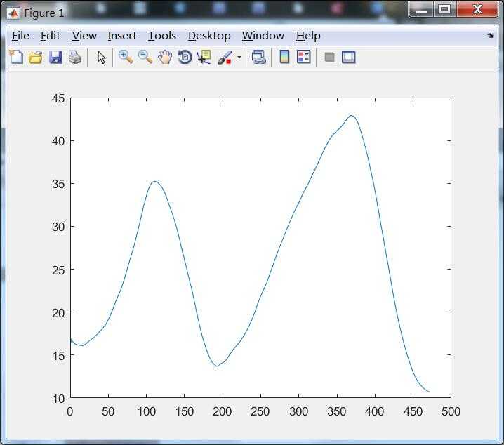Click the Hide Plot Tools icon
The height and width of the screenshot is (445, 504).
coord(329,57)
